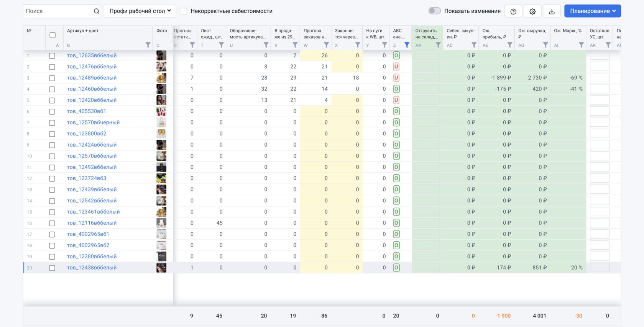Select row тов_12635вб6белый checkbox
Image resolution: width=644 pixels, height=327 pixels.
tap(52, 56)
